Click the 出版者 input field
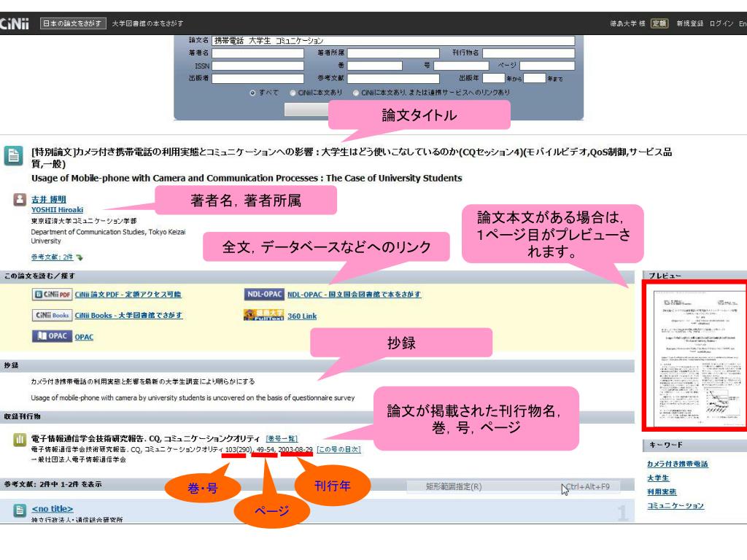 point(258,78)
